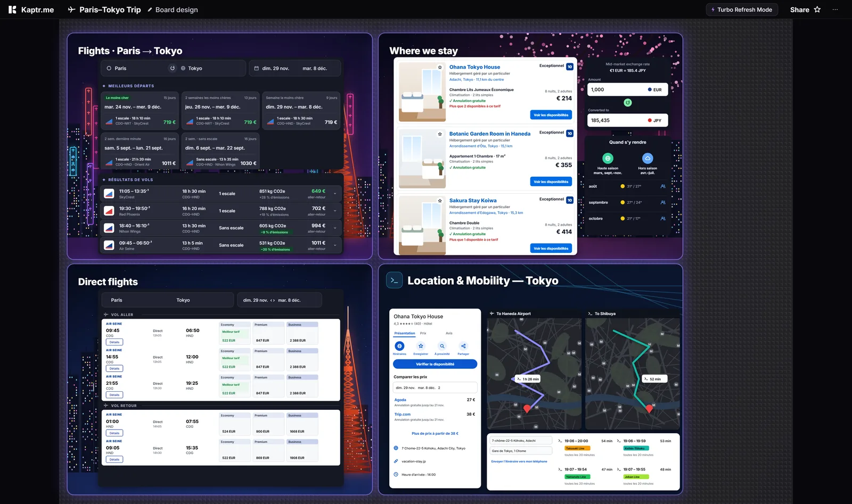Open the top-bar three-dot more menu
This screenshot has height=504, width=852.
click(x=835, y=10)
